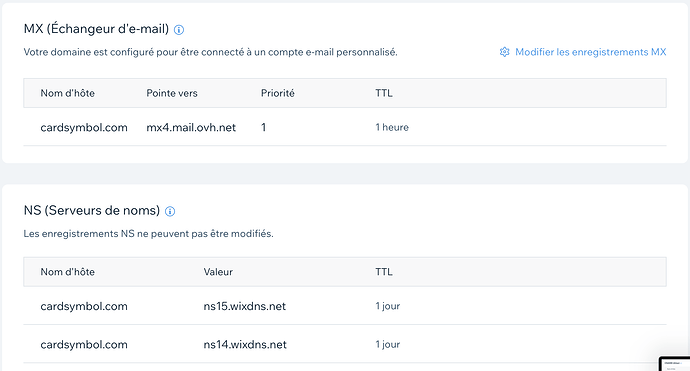This screenshot has height=371, width=690.
Task: Click Nom d'hôte header in MX table
Action: 68,93
